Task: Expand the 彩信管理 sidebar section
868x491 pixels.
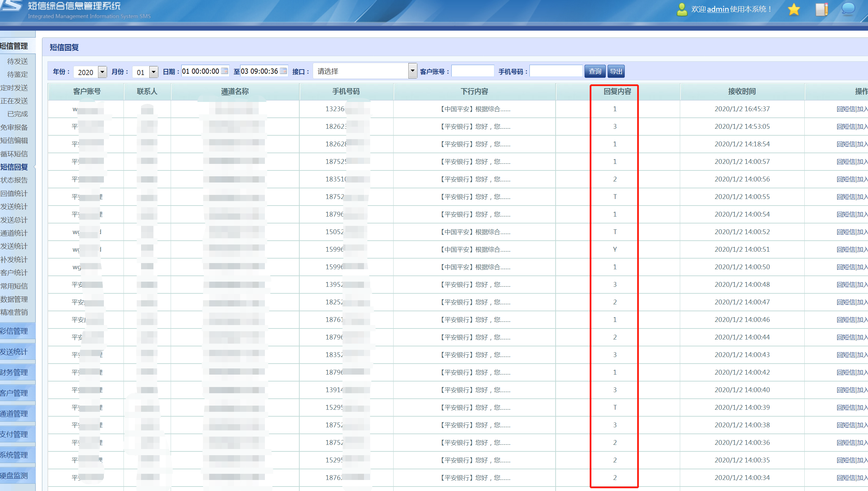Action: point(14,331)
